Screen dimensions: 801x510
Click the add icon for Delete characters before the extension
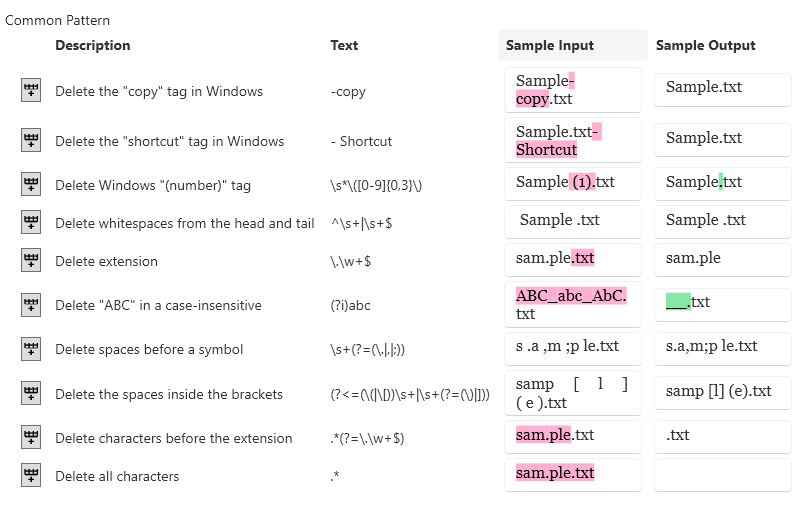click(31, 438)
